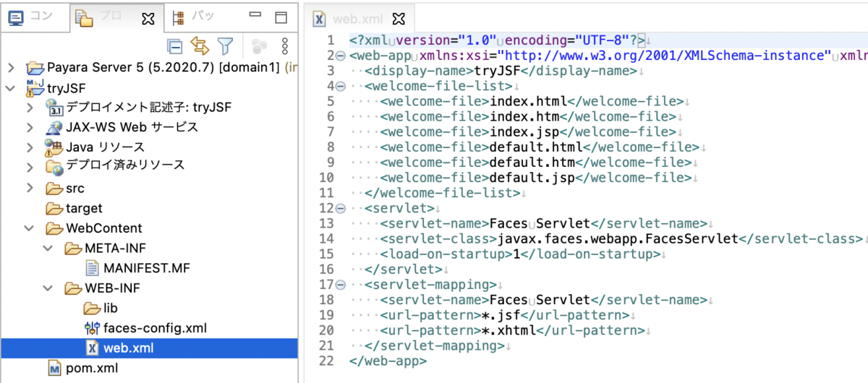Expand the デプロイメント記述子 node
Image resolution: width=868 pixels, height=383 pixels.
coord(30,108)
